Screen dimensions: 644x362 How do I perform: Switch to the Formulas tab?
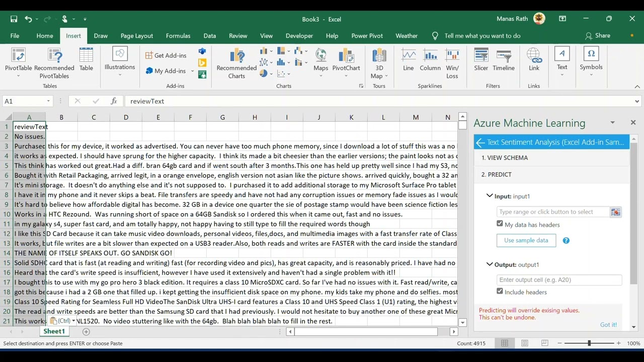(x=178, y=36)
